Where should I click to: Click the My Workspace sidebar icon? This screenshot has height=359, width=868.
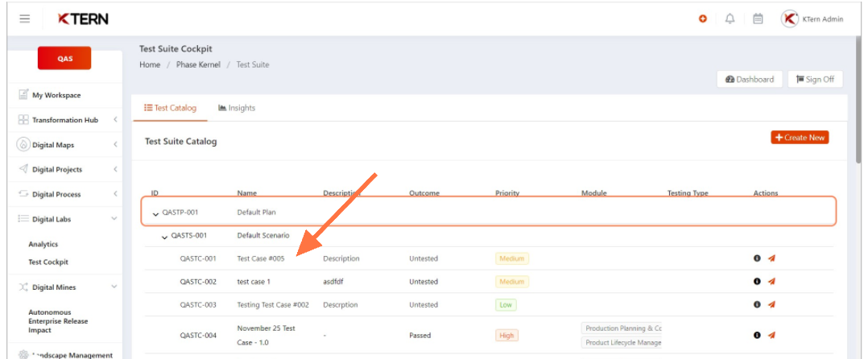(x=23, y=95)
